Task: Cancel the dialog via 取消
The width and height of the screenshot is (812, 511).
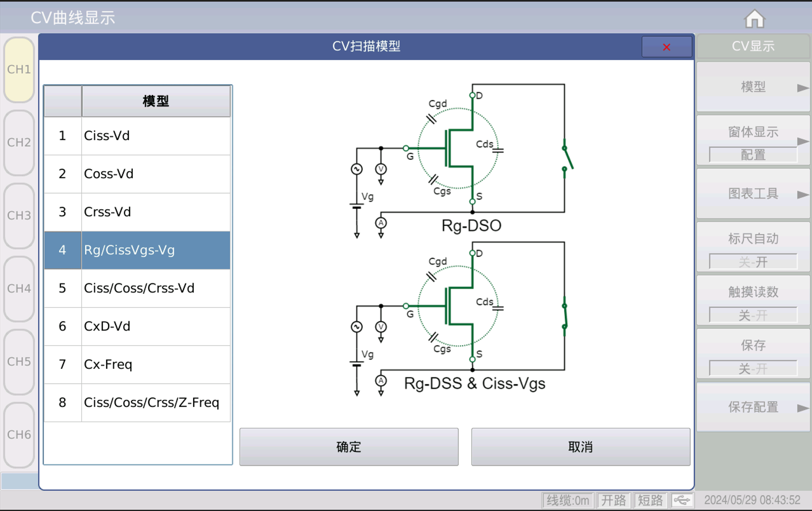Action: (580, 447)
